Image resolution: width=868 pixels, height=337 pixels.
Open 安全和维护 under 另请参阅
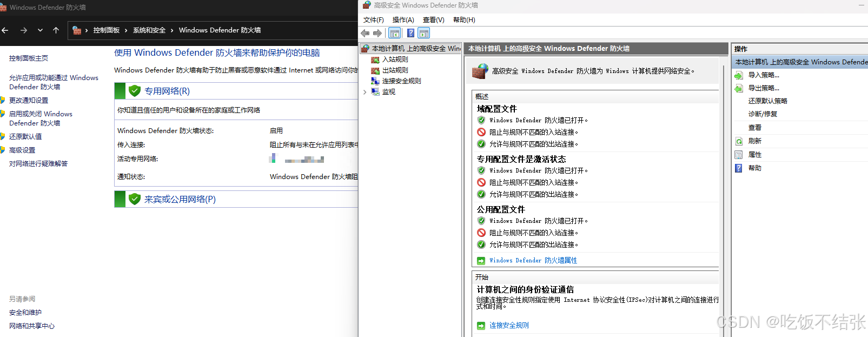click(25, 313)
